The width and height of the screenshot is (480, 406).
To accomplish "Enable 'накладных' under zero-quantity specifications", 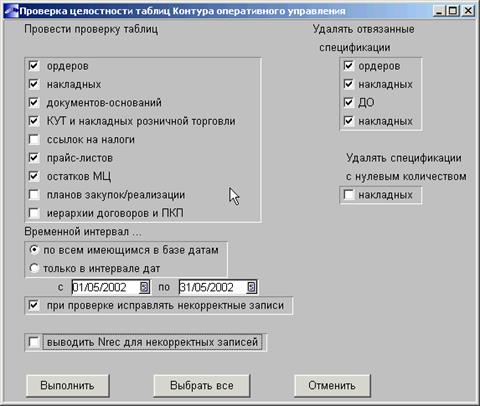I will [x=349, y=194].
